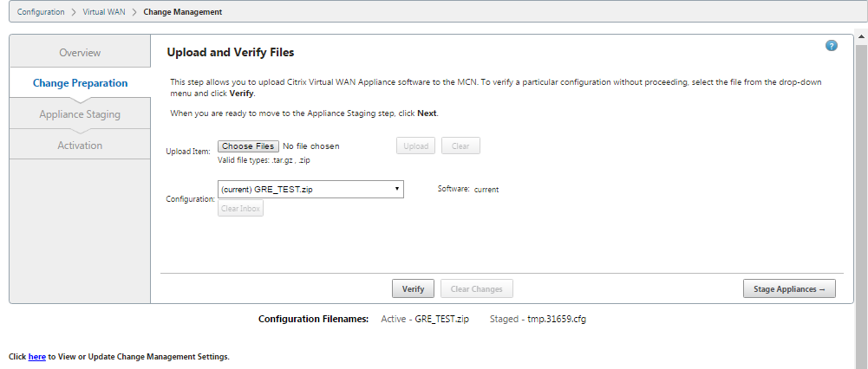Open the Activation tab
868x369 pixels.
point(80,145)
